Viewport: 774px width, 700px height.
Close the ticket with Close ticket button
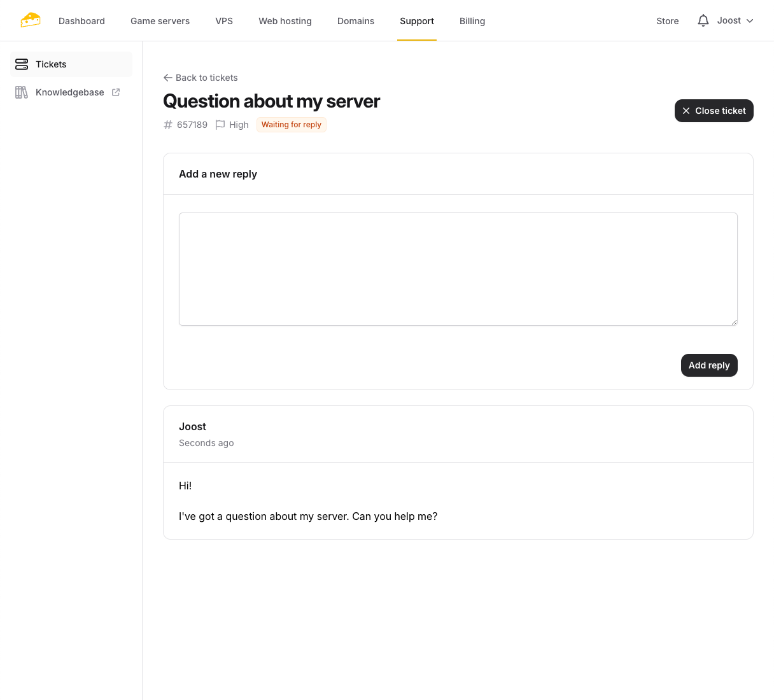tap(714, 111)
